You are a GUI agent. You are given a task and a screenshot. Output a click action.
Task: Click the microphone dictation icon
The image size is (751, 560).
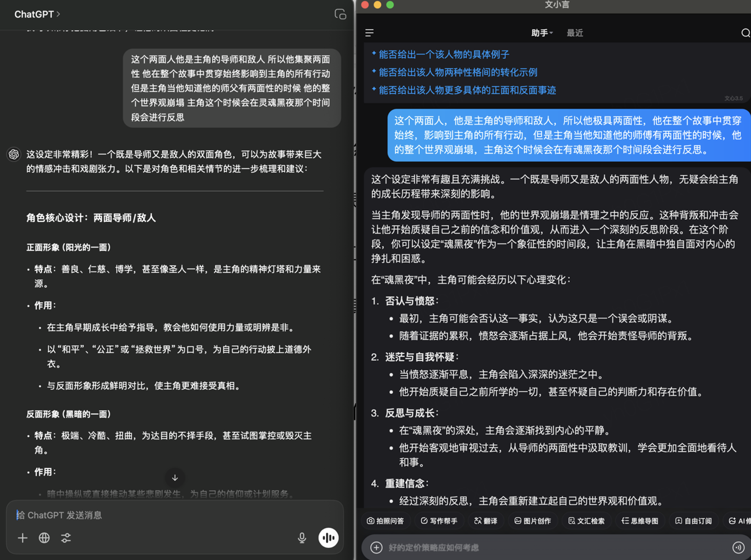[302, 538]
